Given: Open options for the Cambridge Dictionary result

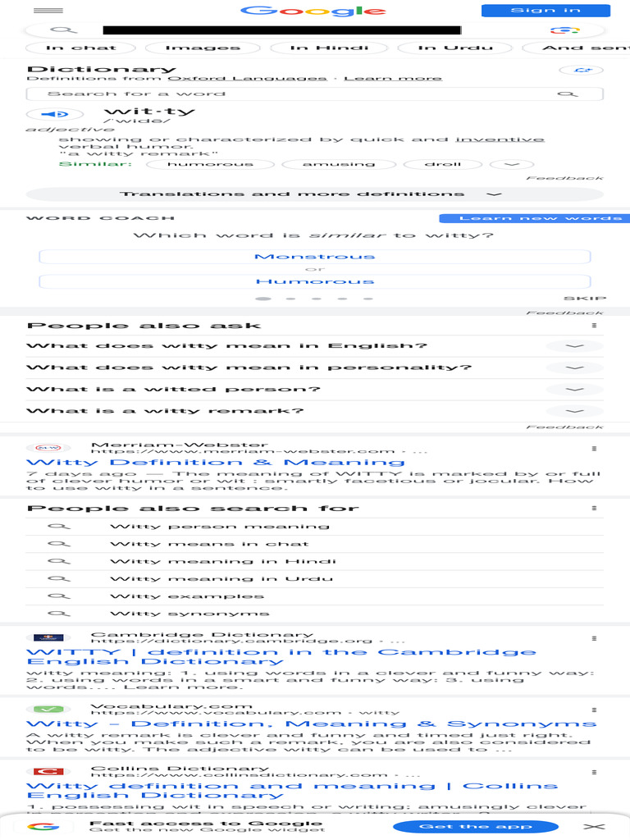Looking at the screenshot, I should click(x=594, y=638).
